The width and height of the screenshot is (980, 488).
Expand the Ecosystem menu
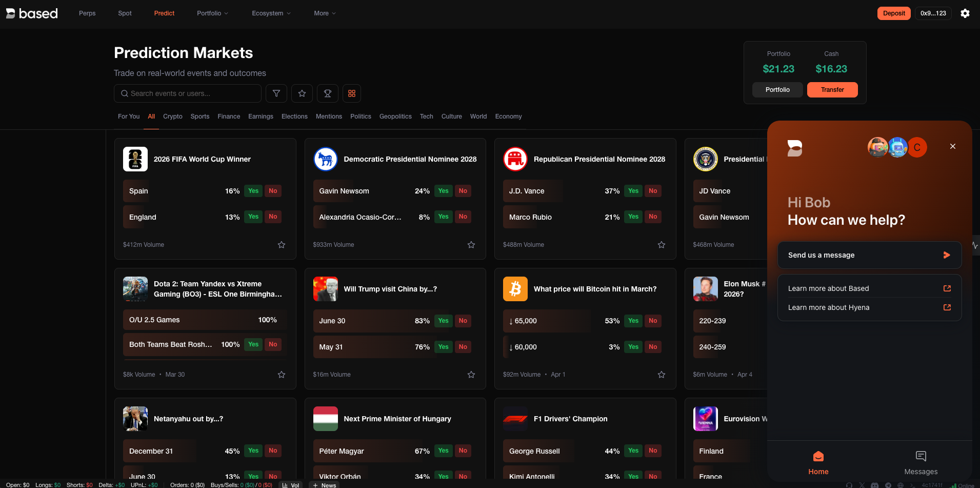271,13
